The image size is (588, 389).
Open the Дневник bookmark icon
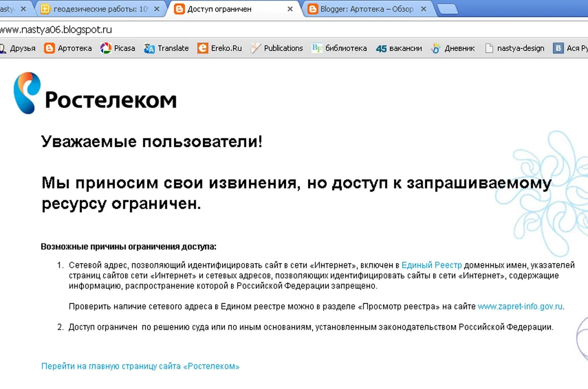(x=436, y=48)
